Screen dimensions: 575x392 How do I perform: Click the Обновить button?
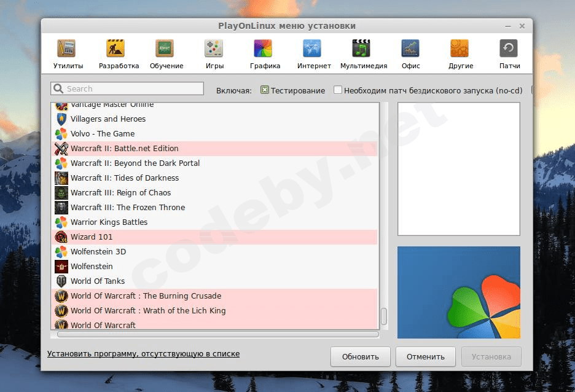pyautogui.click(x=361, y=357)
